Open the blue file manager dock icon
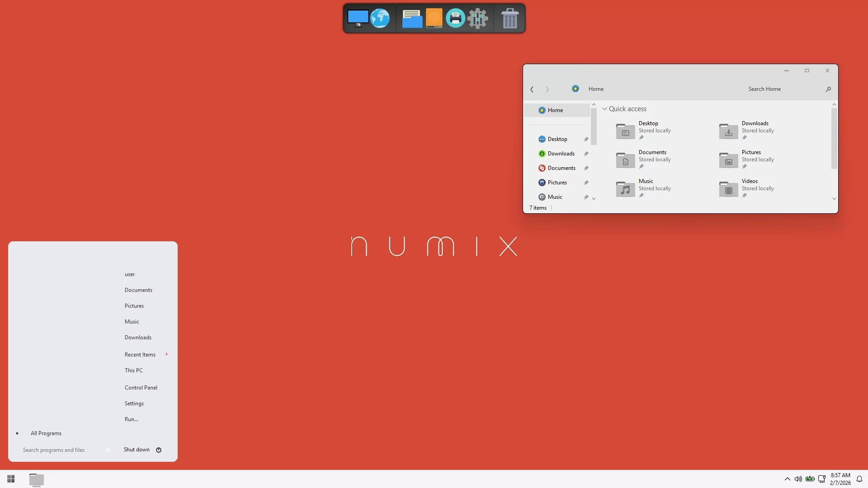868x488 pixels. coord(412,19)
